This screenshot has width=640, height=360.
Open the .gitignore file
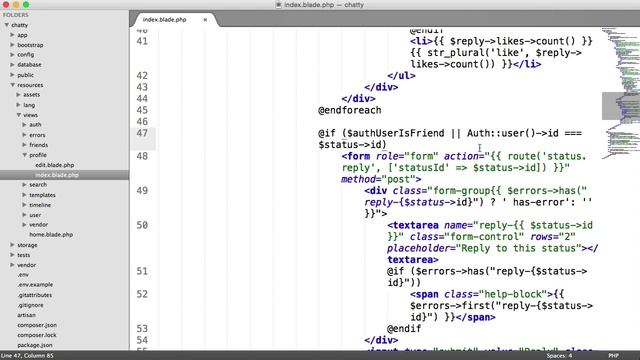(30, 305)
